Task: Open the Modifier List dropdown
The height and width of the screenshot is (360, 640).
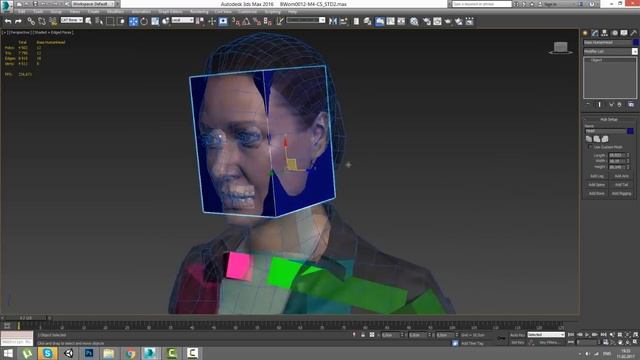Action: pyautogui.click(x=610, y=51)
